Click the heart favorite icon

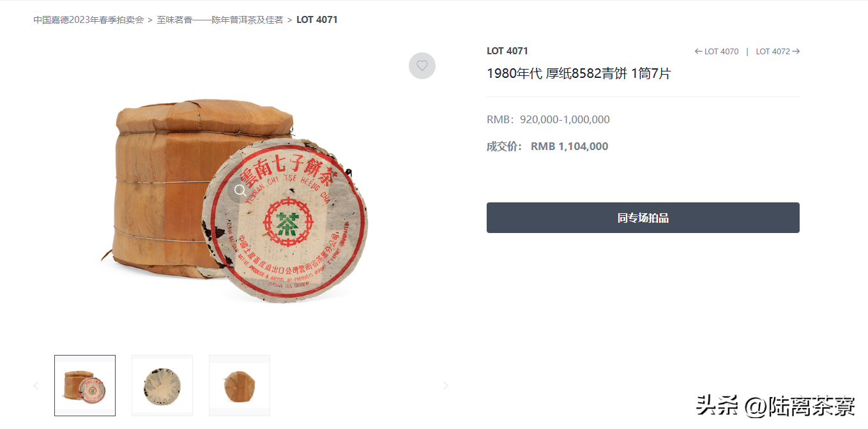[x=422, y=66]
